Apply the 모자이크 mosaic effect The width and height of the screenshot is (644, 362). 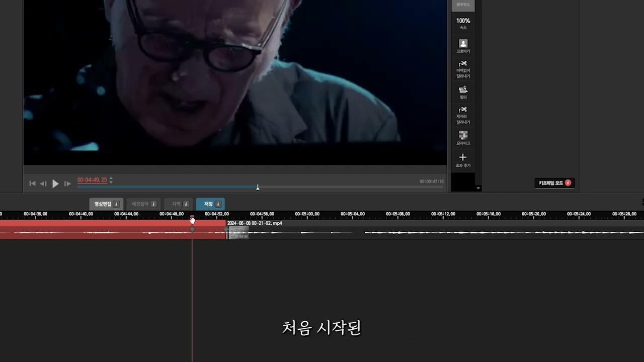(463, 138)
